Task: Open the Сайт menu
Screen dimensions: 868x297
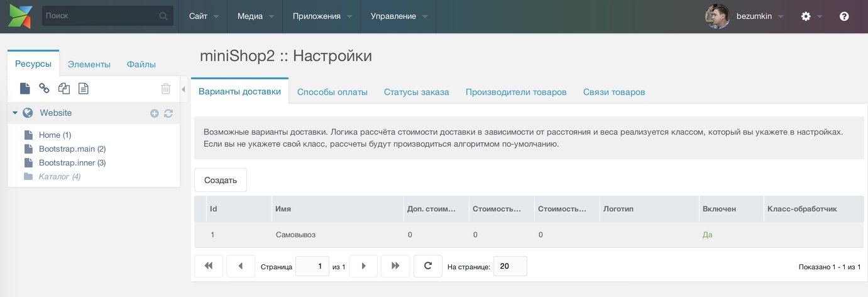Action: 204,16
